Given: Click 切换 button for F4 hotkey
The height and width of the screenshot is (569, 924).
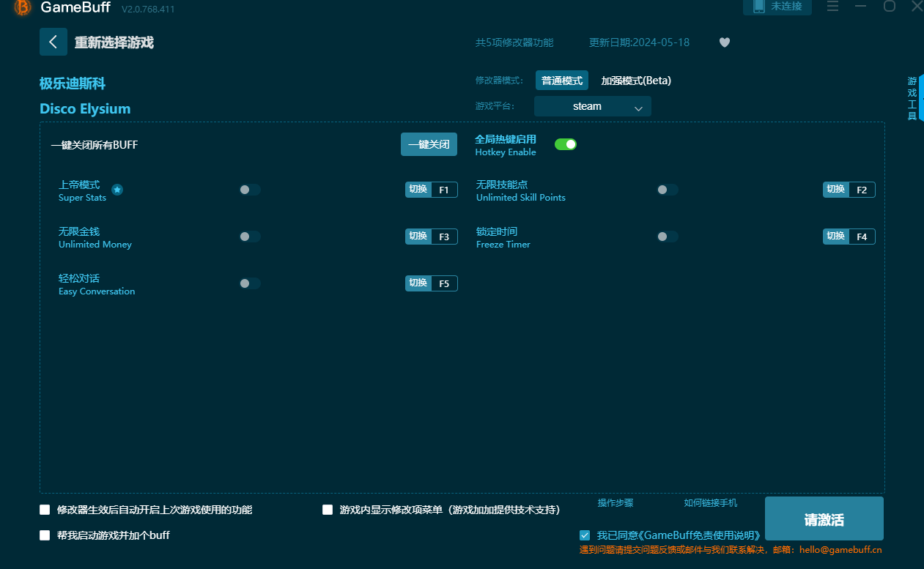Looking at the screenshot, I should coord(836,237).
